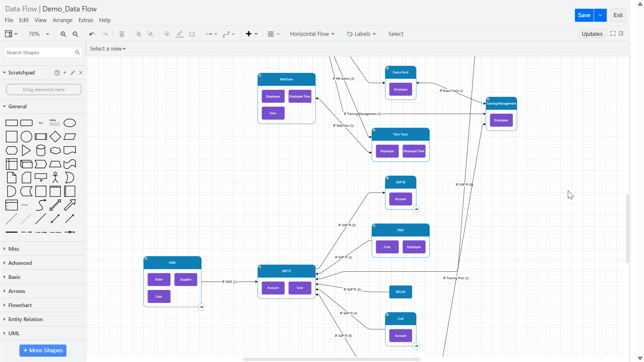Click the Zoom Out magnifier icon
Viewport: 644px width, 362px height.
[x=75, y=34]
